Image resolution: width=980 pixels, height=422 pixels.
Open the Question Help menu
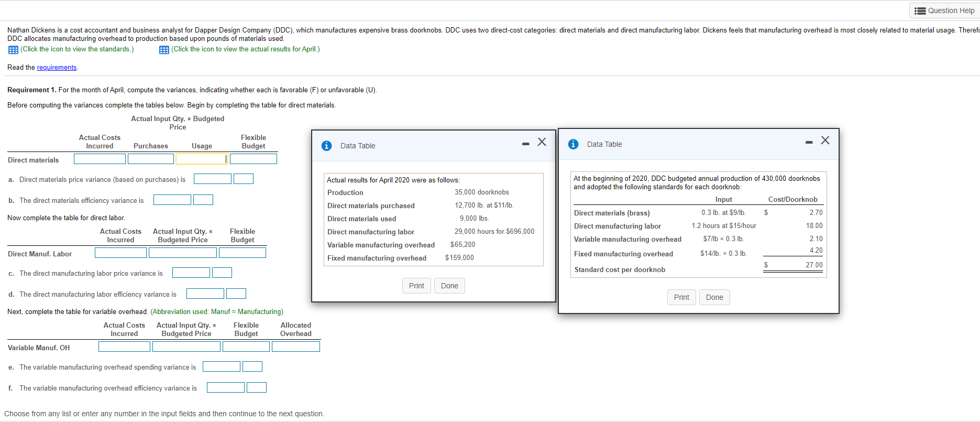(x=944, y=10)
